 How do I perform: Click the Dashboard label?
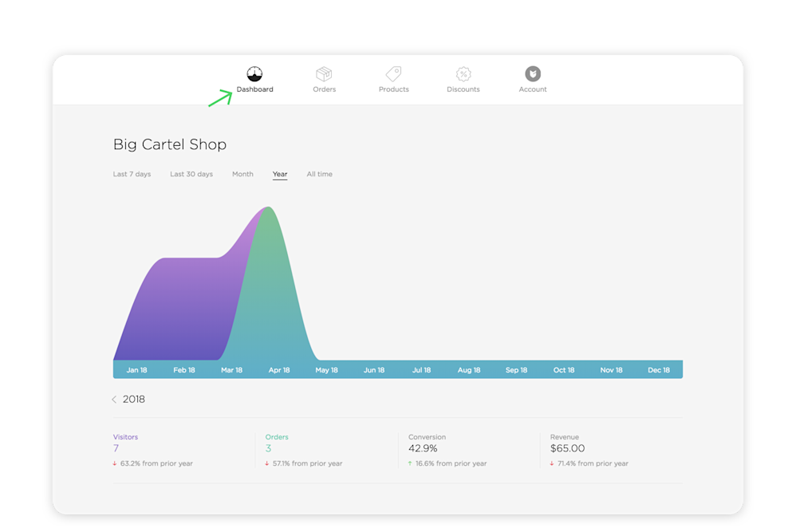pyautogui.click(x=255, y=89)
